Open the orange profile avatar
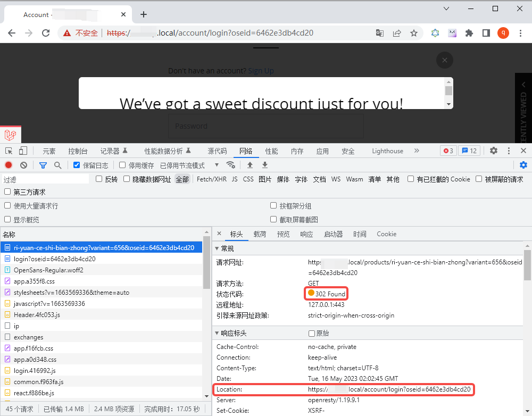Image resolution: width=532 pixels, height=416 pixels. tap(503, 33)
